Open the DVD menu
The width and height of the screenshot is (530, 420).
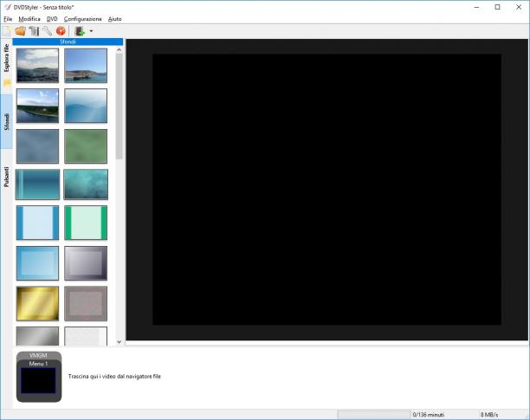pos(52,19)
